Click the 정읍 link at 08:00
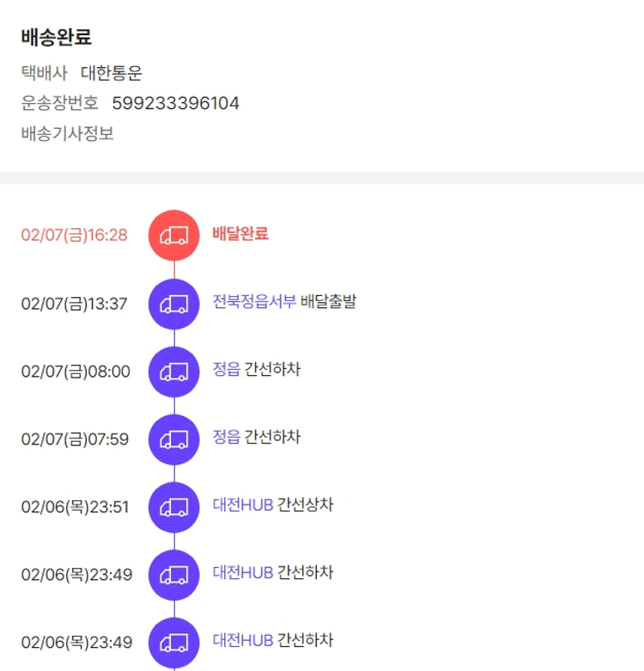The image size is (644, 671). pos(226,370)
